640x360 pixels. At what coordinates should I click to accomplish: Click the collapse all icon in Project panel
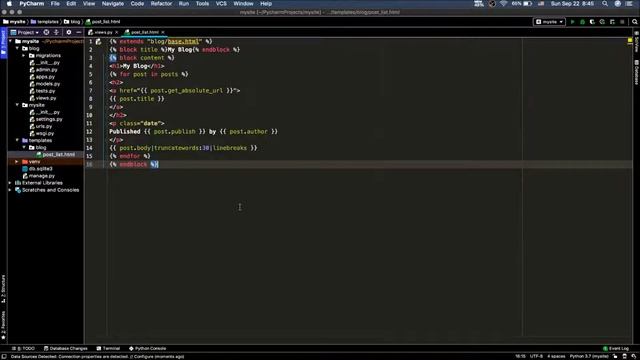pos(56,32)
